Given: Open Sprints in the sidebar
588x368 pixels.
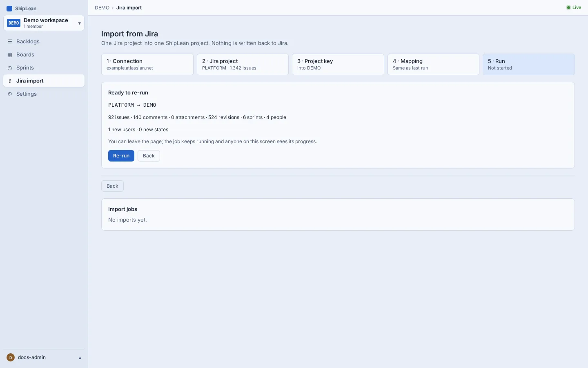Looking at the screenshot, I should pyautogui.click(x=44, y=68).
